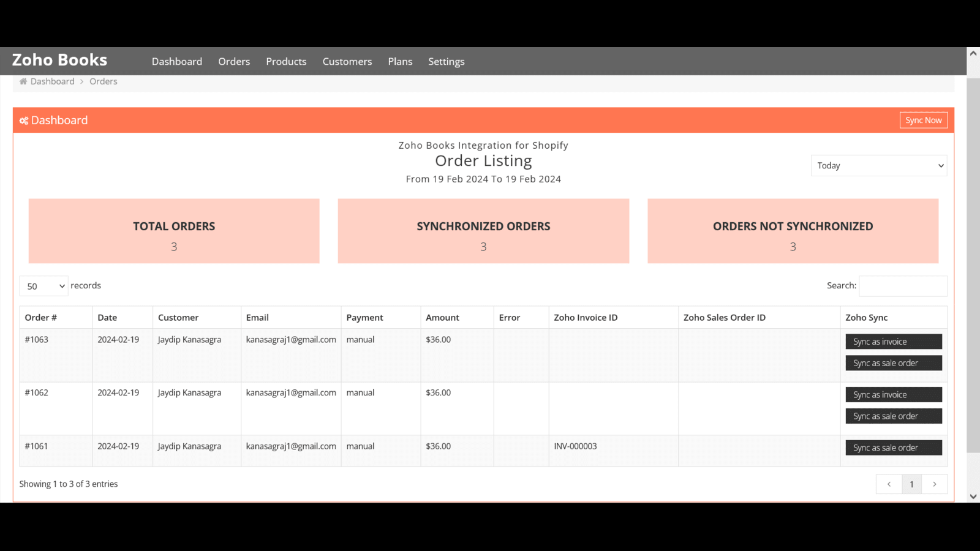Screen dimensions: 980x551
Task: Focus the Search input field
Action: 903,286
